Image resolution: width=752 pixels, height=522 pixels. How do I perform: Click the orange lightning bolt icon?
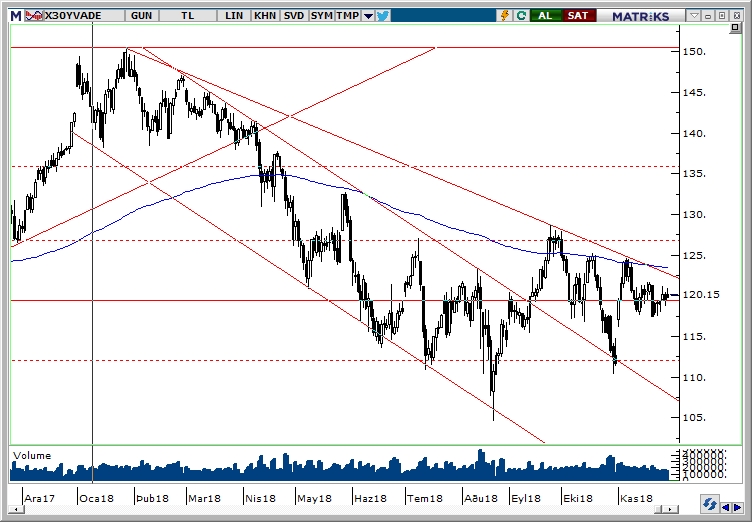coord(505,16)
